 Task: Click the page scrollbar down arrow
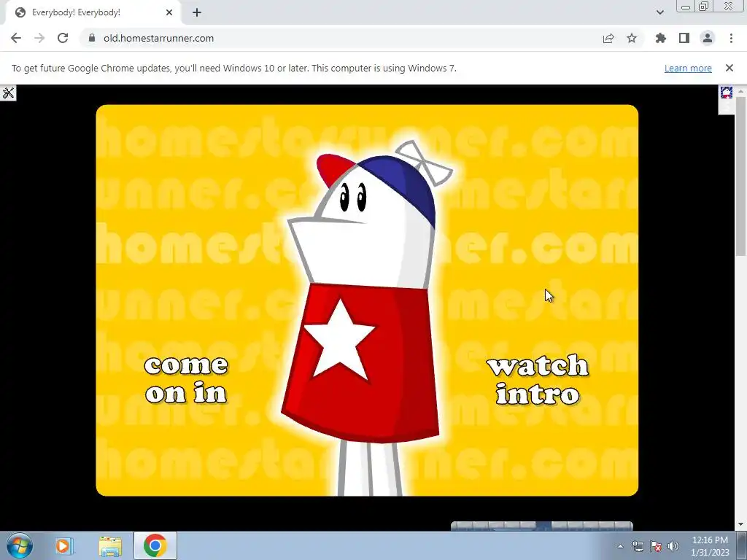coord(741,525)
